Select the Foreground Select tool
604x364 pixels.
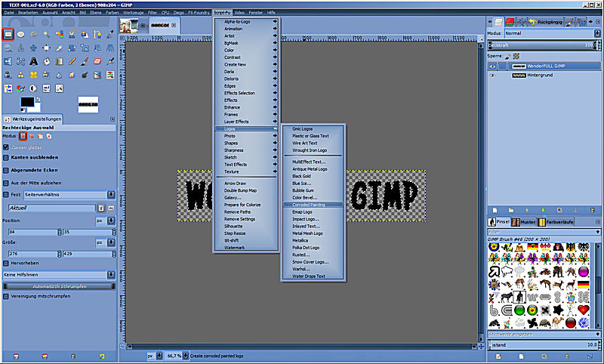click(85, 34)
